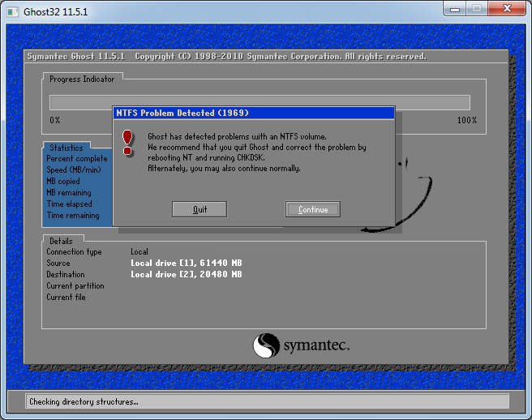The image size is (532, 420).
Task: Click the 'Details' panel heading
Action: coord(61,241)
